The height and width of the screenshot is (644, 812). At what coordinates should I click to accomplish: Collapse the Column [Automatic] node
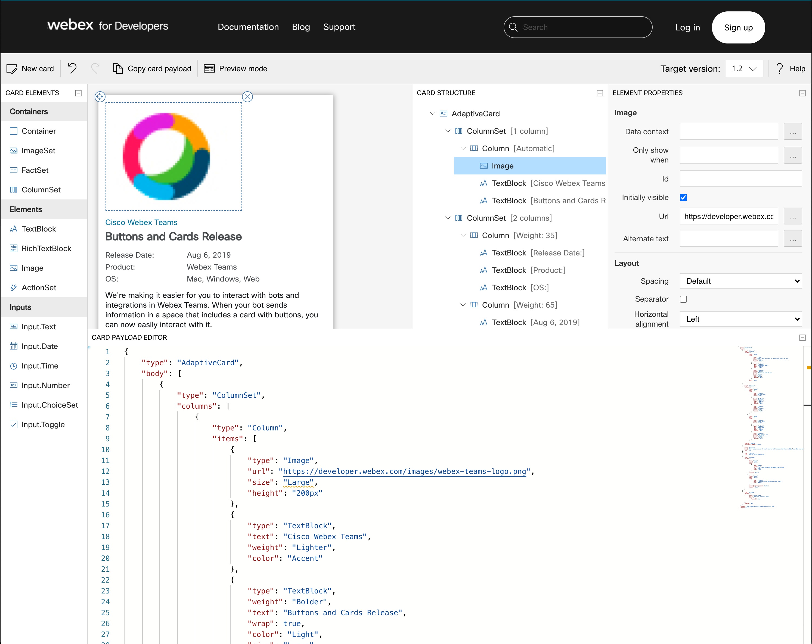coord(463,148)
